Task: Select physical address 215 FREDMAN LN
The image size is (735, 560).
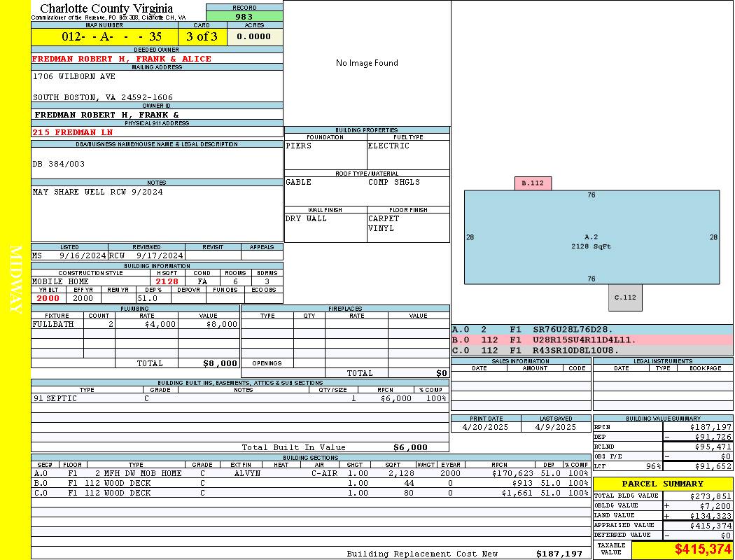Action: click(x=73, y=132)
